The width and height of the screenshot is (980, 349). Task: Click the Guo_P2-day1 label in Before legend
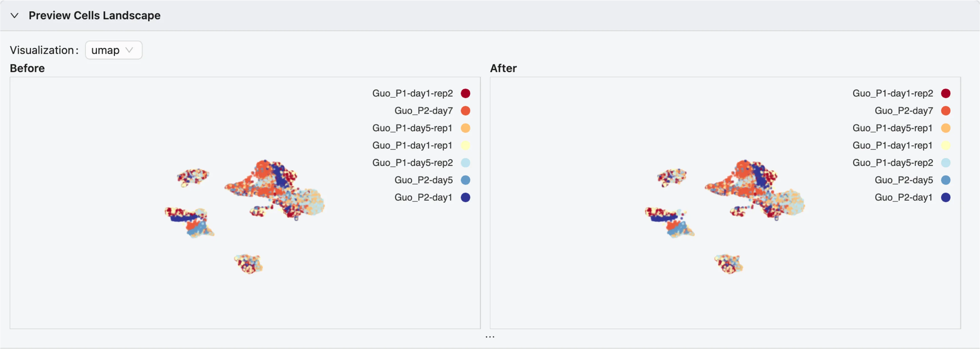423,197
